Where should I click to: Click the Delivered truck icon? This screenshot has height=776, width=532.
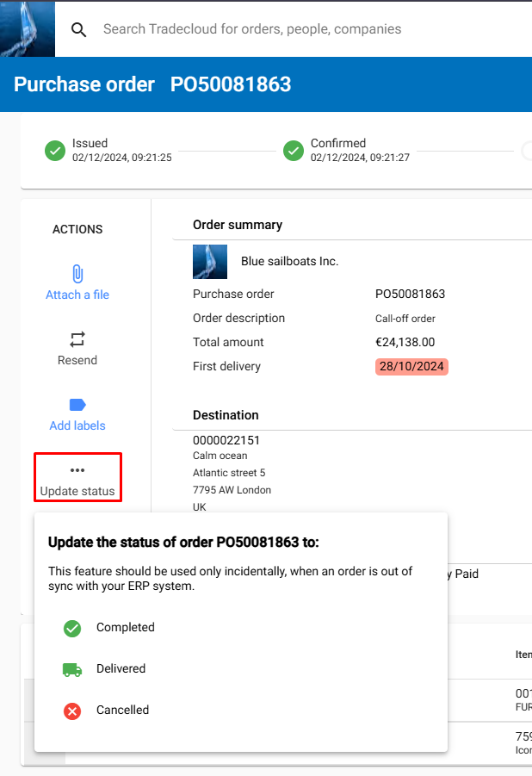[x=72, y=669]
